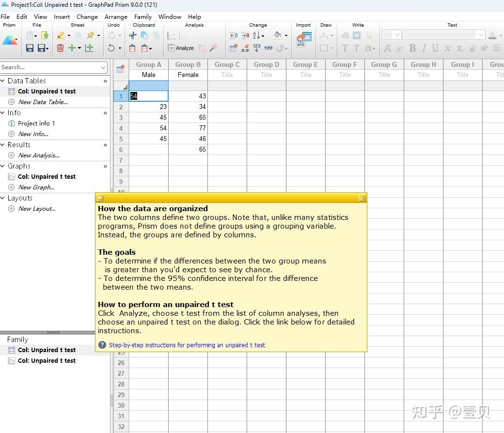Viewport: 504px width, 433px height.
Task: Click New Layout... in navigator
Action: click(x=37, y=209)
